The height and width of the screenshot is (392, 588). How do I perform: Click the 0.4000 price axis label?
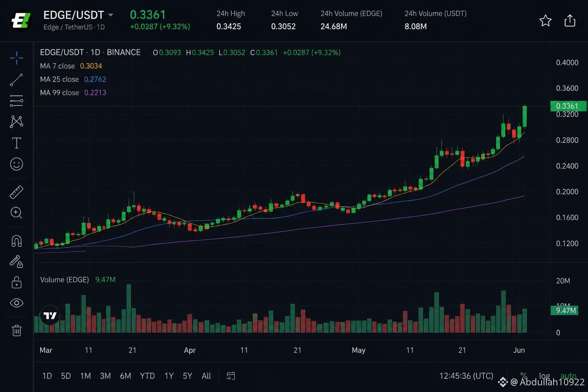point(567,62)
